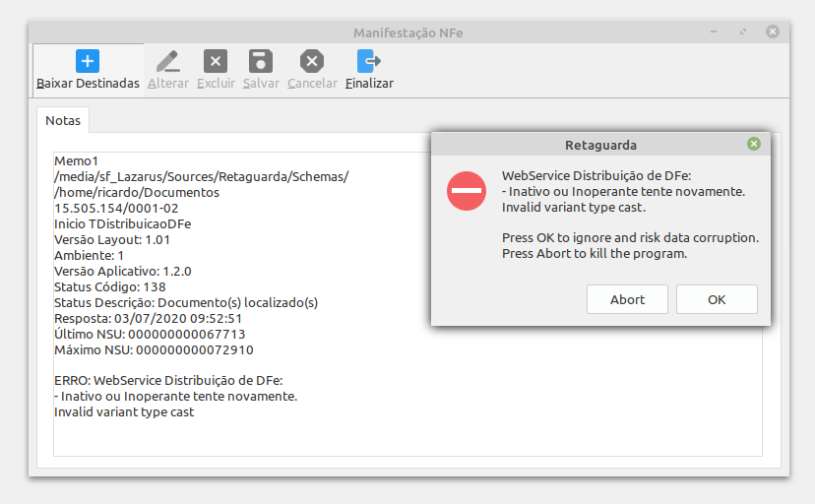Click the CNPJ '15.505.154/0001-02' line
This screenshot has width=815, height=504.
(x=116, y=209)
